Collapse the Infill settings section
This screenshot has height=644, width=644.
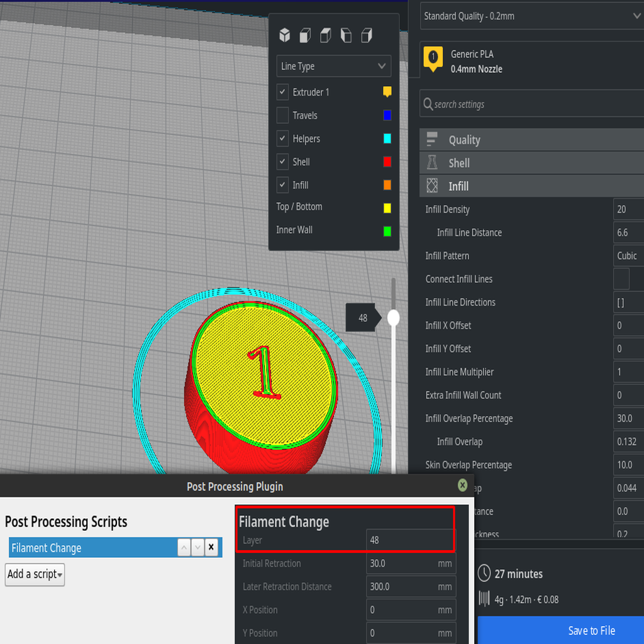[x=532, y=186]
